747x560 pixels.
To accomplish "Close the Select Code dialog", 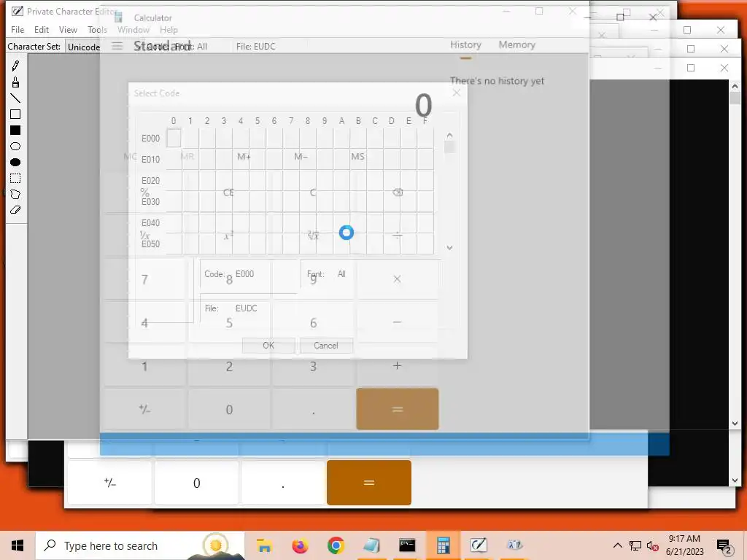I will 457,93.
